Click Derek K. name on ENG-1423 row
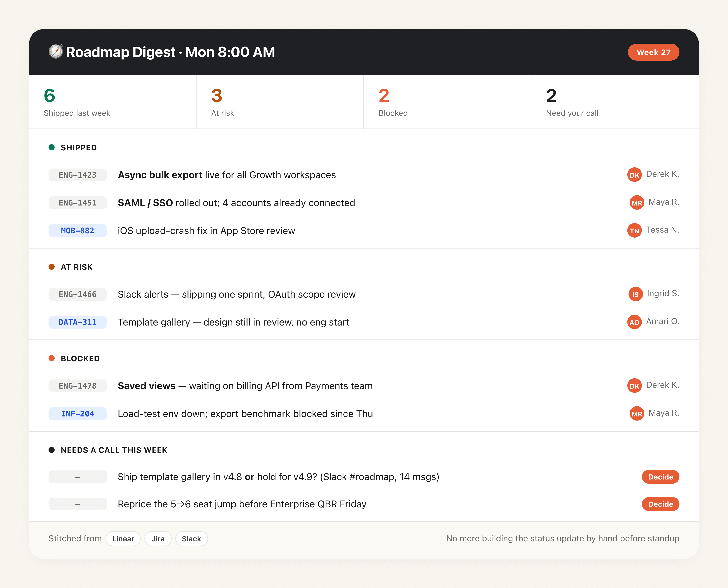Screen dimensions: 728x588 663,174
